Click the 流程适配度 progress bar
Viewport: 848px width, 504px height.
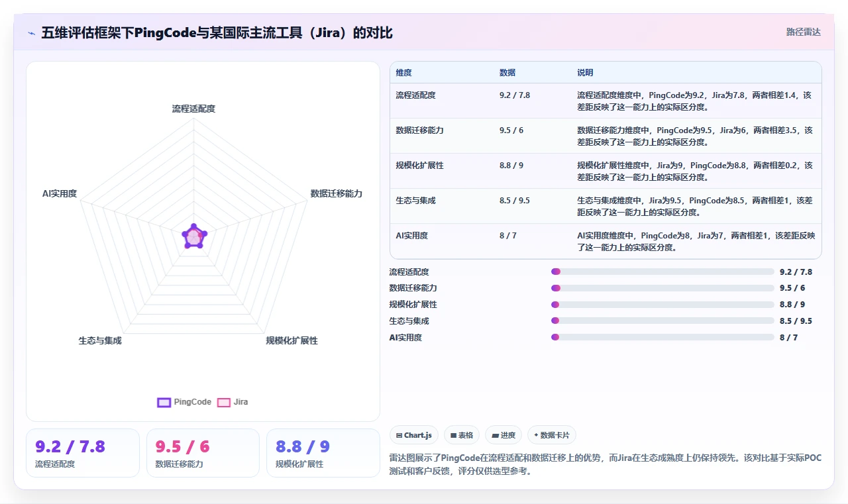[662, 272]
